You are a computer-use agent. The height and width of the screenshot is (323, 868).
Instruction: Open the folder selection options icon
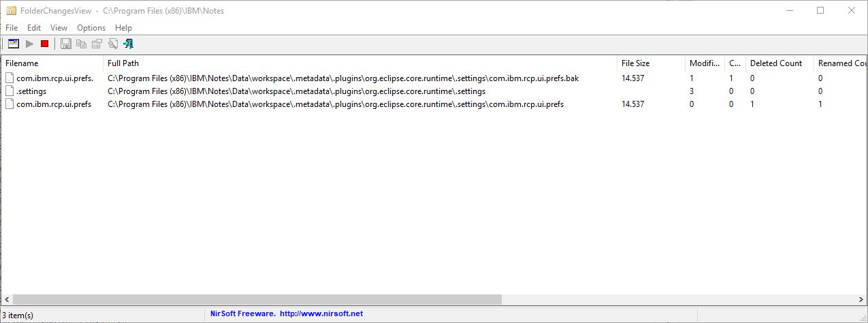13,44
